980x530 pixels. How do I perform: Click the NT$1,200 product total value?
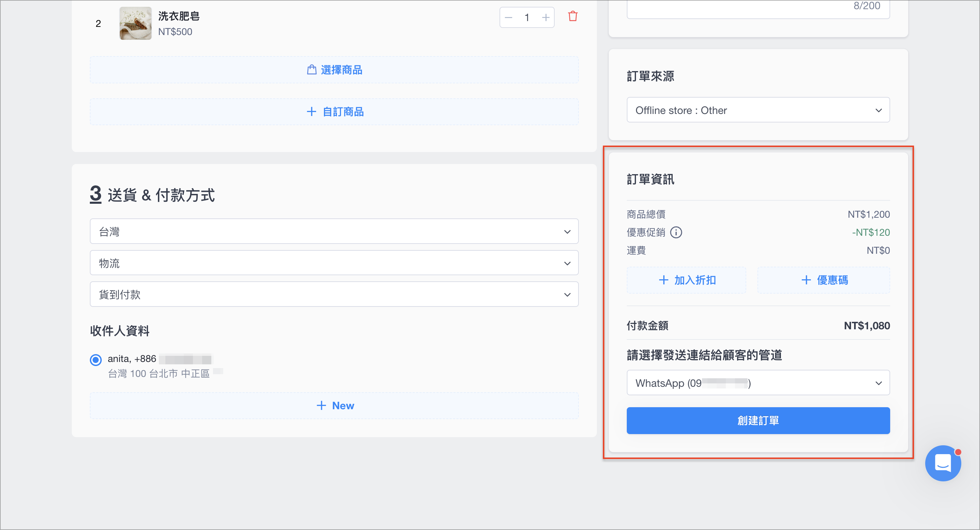tap(868, 214)
